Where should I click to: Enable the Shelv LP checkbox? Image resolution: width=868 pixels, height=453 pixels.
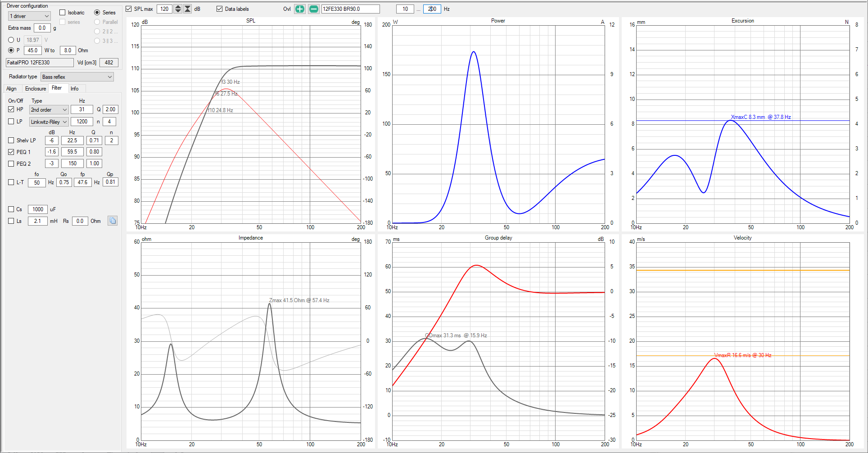(11, 140)
